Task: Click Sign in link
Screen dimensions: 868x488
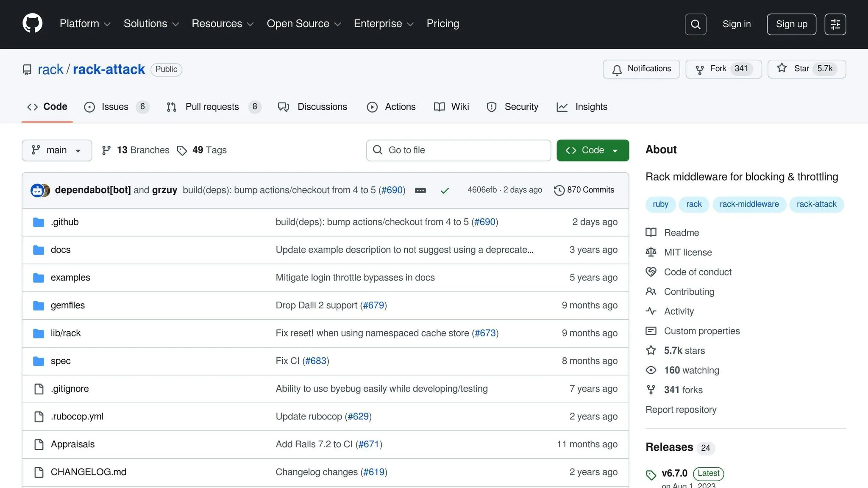Action: 737,24
